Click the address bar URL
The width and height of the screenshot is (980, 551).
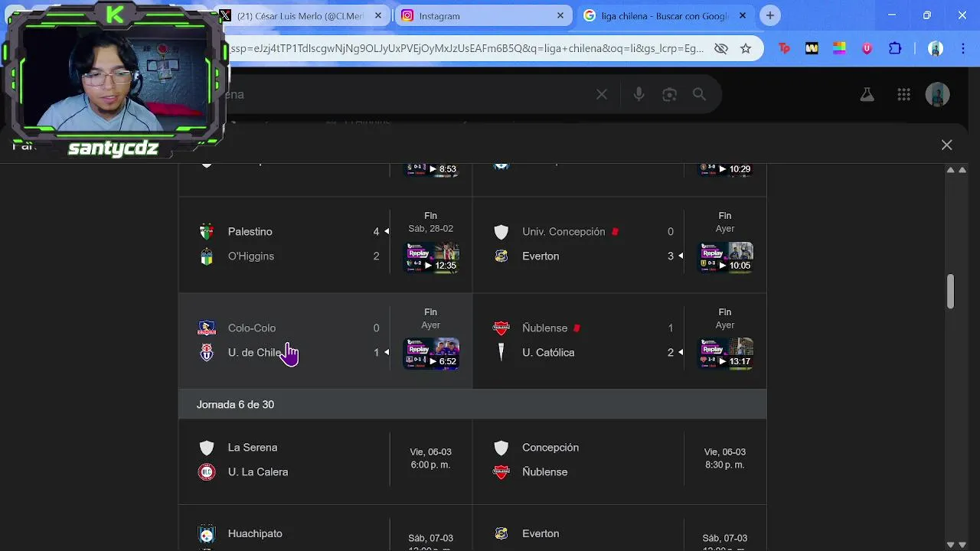467,48
